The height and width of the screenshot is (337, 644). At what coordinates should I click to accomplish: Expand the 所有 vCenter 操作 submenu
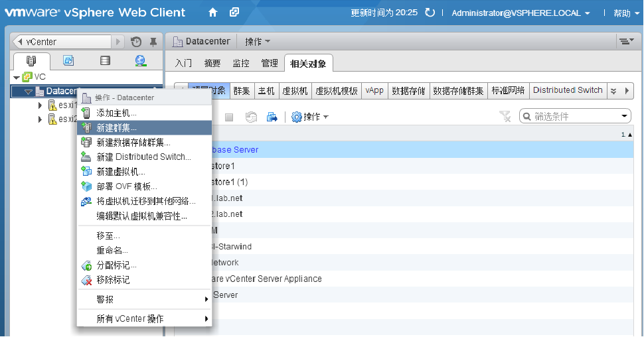coord(144,318)
